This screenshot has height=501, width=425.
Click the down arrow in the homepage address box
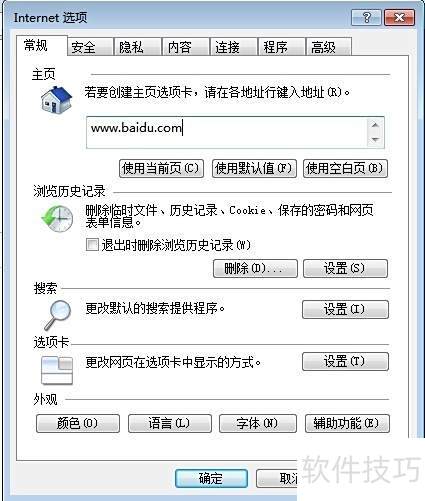point(375,139)
